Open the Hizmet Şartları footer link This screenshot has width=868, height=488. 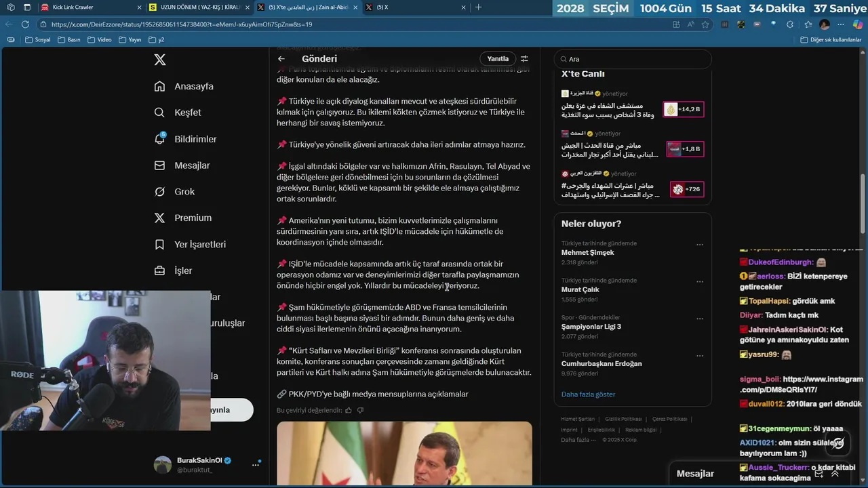(x=578, y=419)
